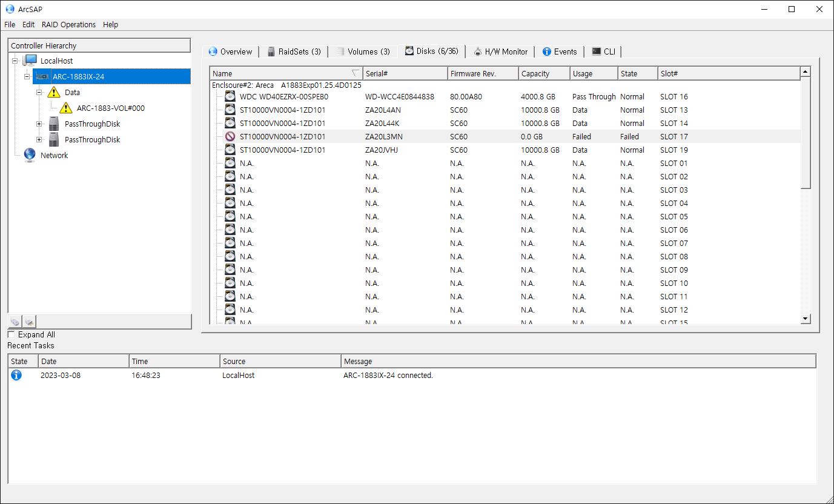
Task: Click the Pass Through usage cell
Action: click(594, 96)
